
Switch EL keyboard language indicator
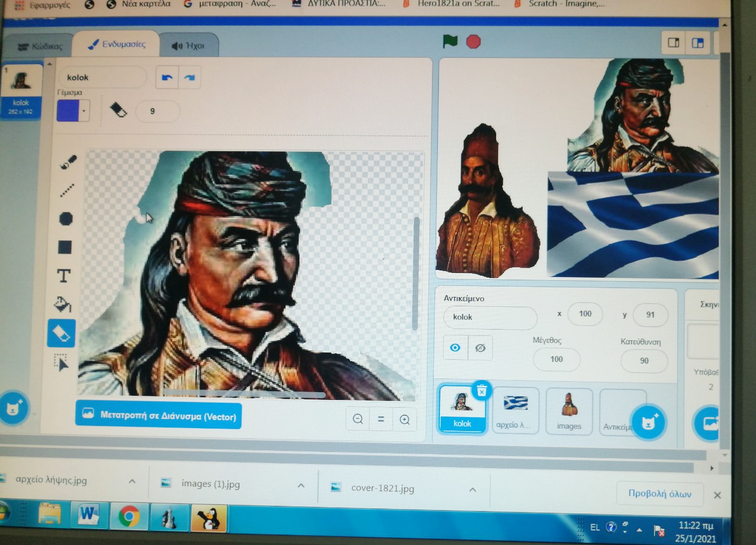(x=595, y=527)
